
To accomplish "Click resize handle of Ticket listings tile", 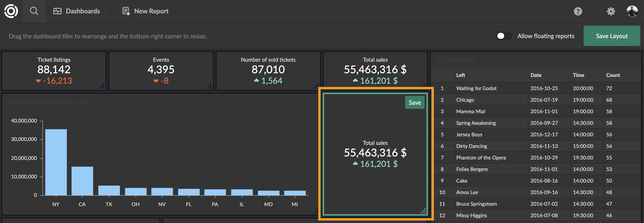I will click(x=102, y=86).
